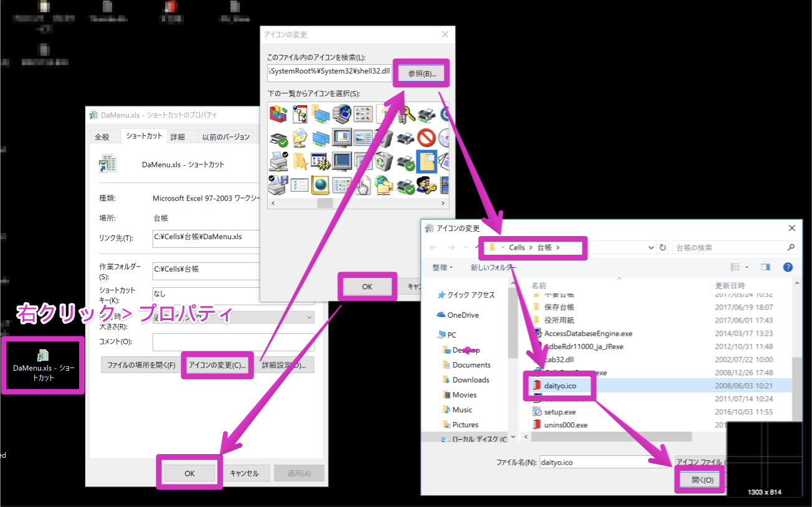Viewport: 812px width, 507px height.
Task: Open the 以前のバージョン tab
Action: [225, 137]
